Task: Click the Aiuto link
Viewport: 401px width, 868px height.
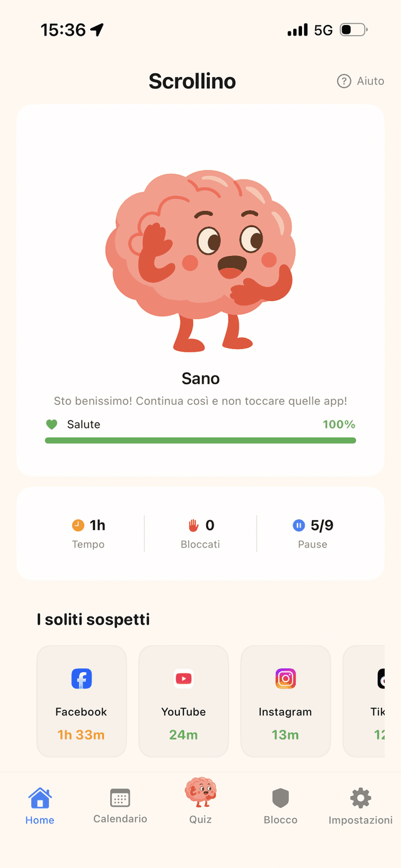Action: coord(370,81)
